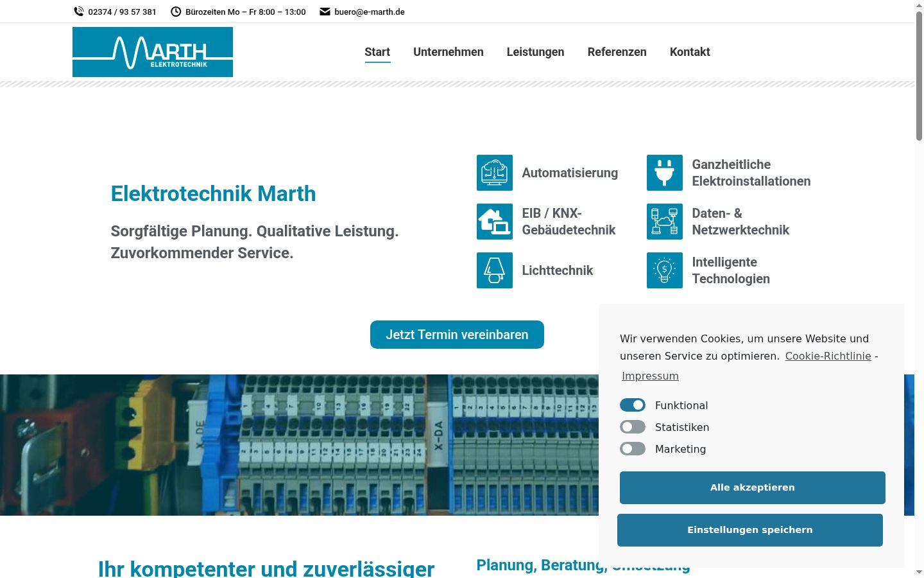
Task: Click the Ihr kompetenter und zuverlässiger heading
Action: (x=266, y=568)
